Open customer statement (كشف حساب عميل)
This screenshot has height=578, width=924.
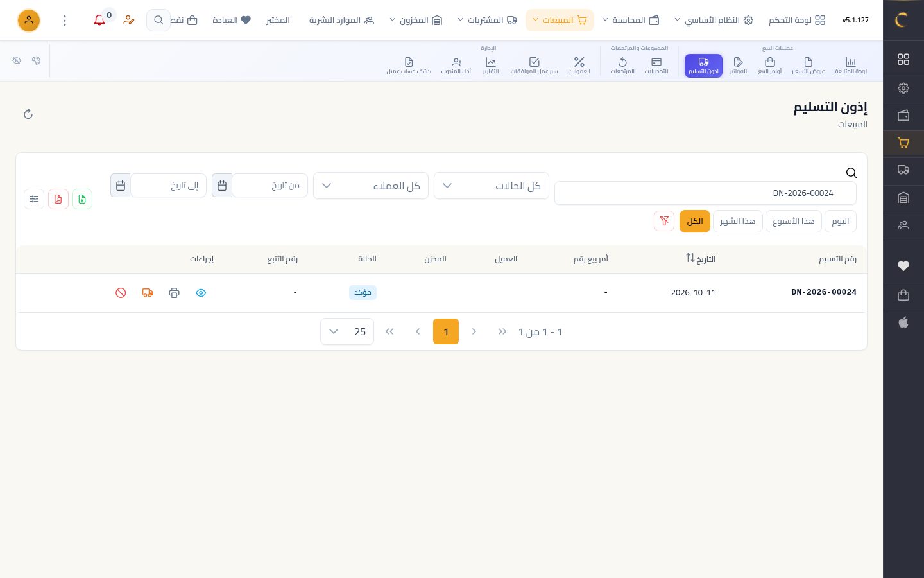(x=409, y=65)
